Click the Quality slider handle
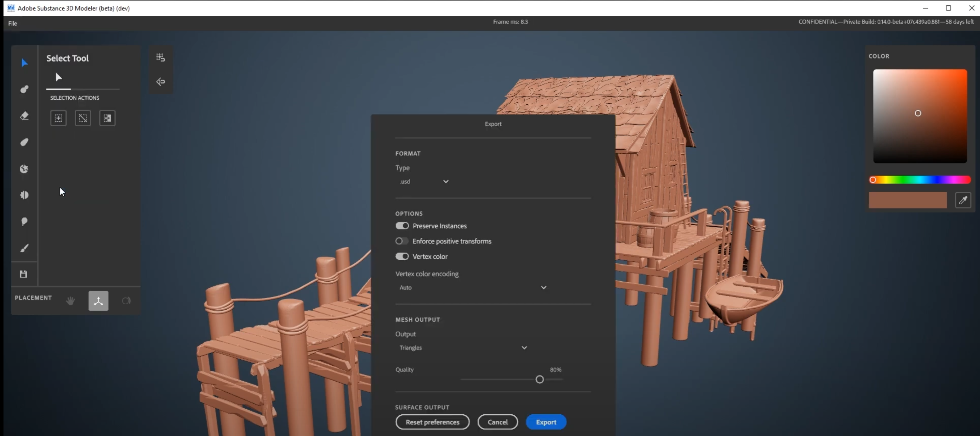980x436 pixels. coord(539,379)
